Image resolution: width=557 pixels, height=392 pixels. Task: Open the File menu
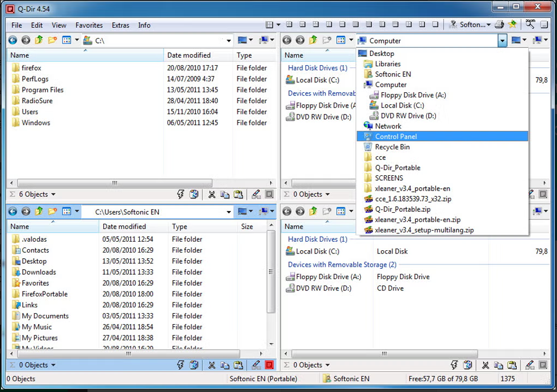coord(16,25)
